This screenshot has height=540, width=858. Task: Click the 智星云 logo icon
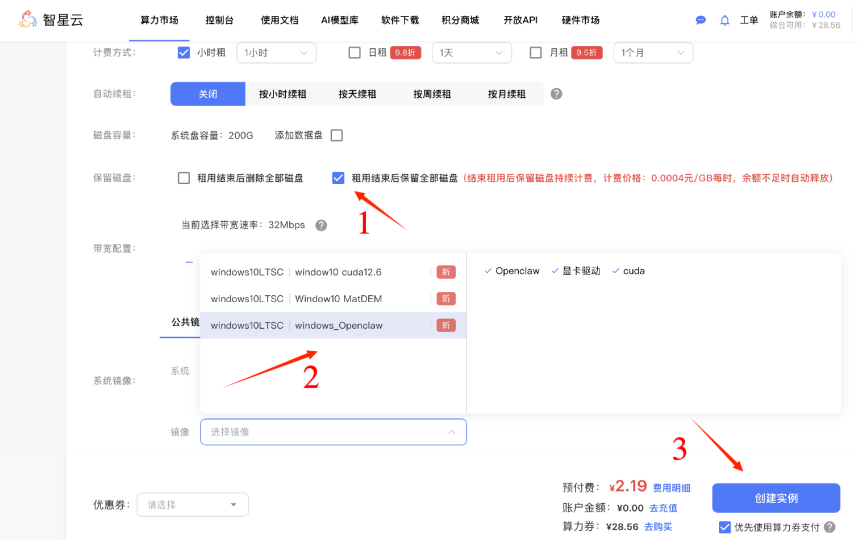point(28,19)
